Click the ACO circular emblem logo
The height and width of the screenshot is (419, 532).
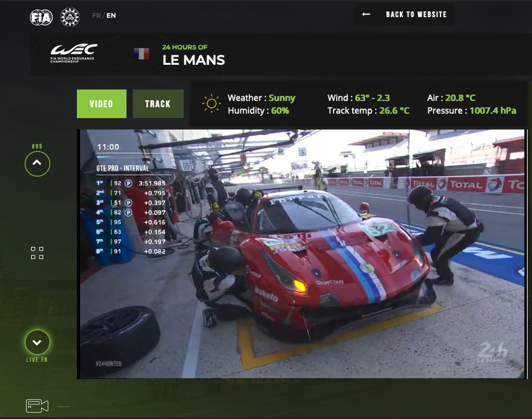[x=69, y=17]
